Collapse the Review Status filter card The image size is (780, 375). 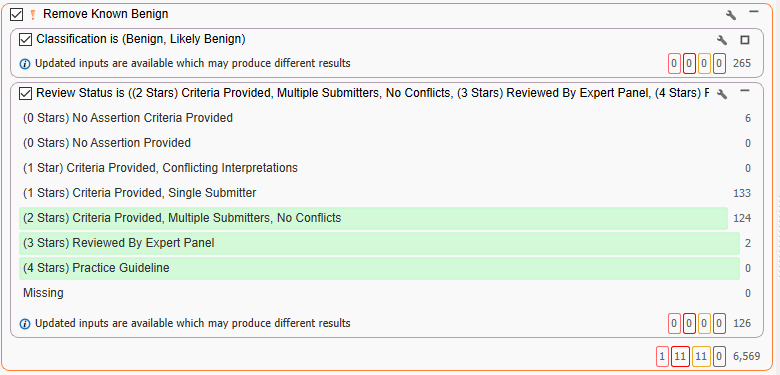tap(744, 91)
